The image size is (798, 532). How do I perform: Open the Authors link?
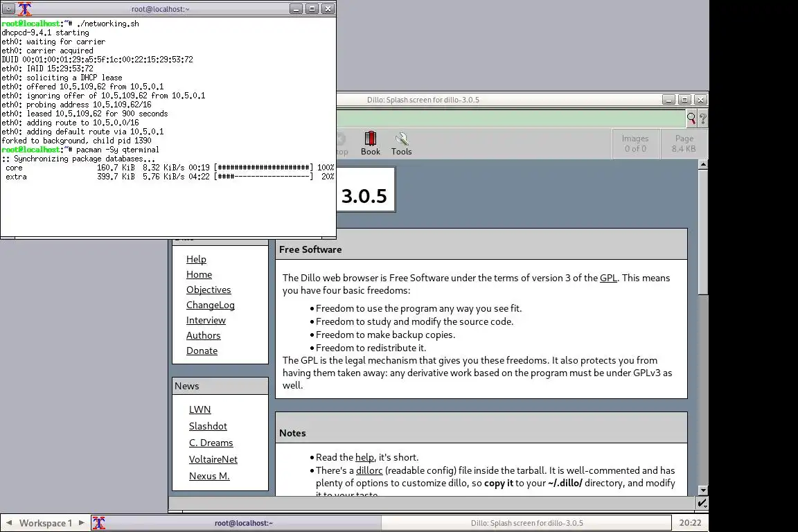(x=203, y=335)
